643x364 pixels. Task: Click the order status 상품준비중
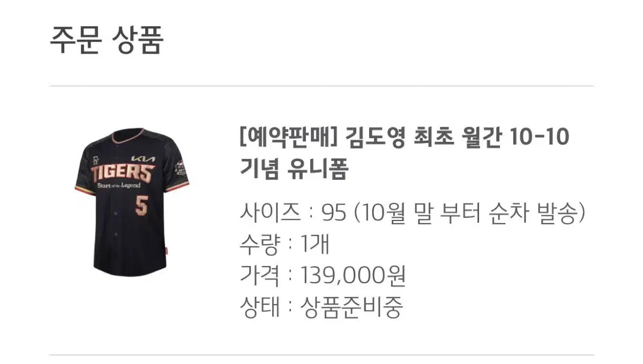352,307
